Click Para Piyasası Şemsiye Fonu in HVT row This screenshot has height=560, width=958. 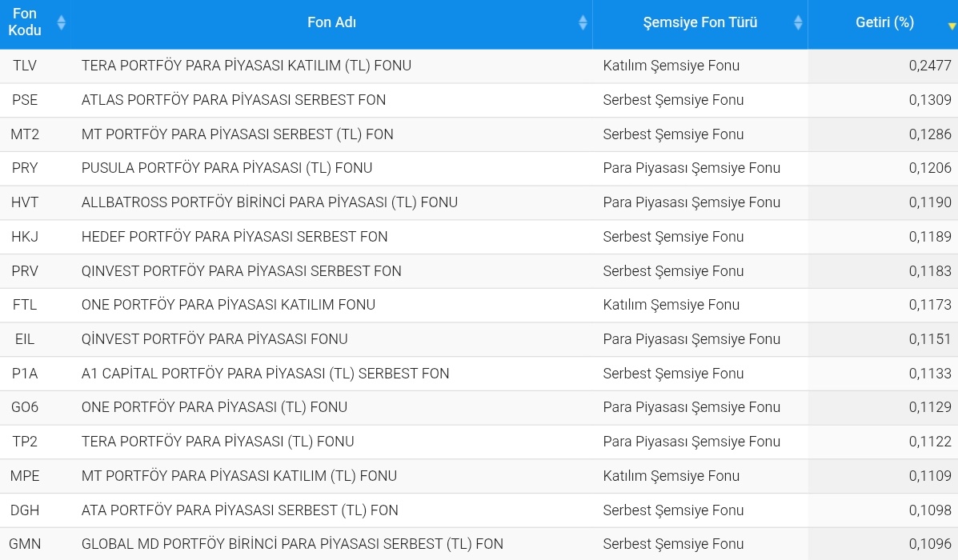pos(691,202)
